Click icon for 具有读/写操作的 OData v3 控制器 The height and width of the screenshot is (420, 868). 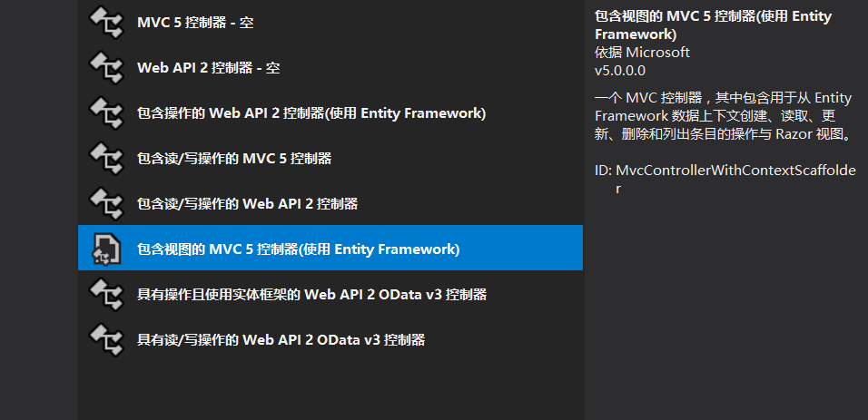tap(105, 339)
